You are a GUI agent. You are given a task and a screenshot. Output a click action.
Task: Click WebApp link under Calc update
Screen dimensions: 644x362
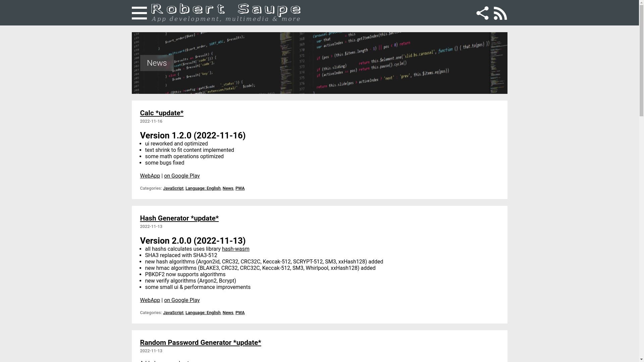(150, 176)
